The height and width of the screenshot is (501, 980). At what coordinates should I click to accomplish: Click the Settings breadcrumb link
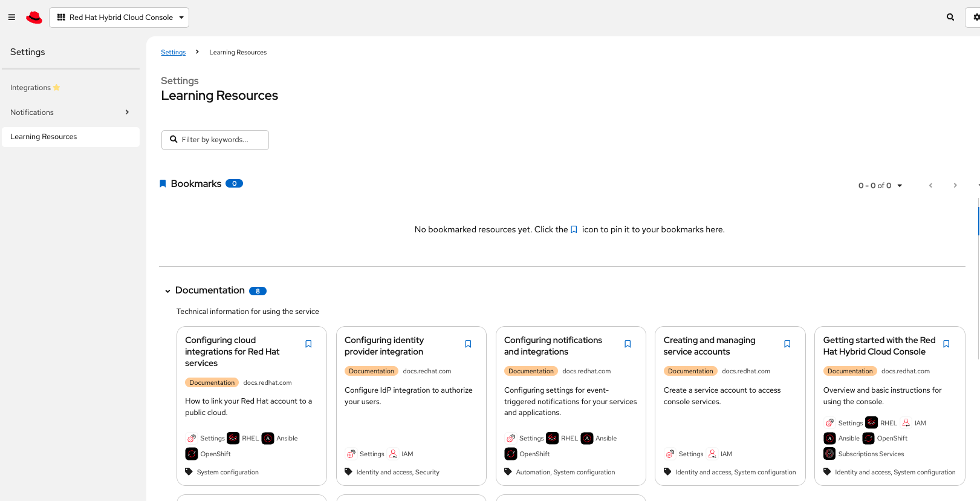click(x=173, y=53)
